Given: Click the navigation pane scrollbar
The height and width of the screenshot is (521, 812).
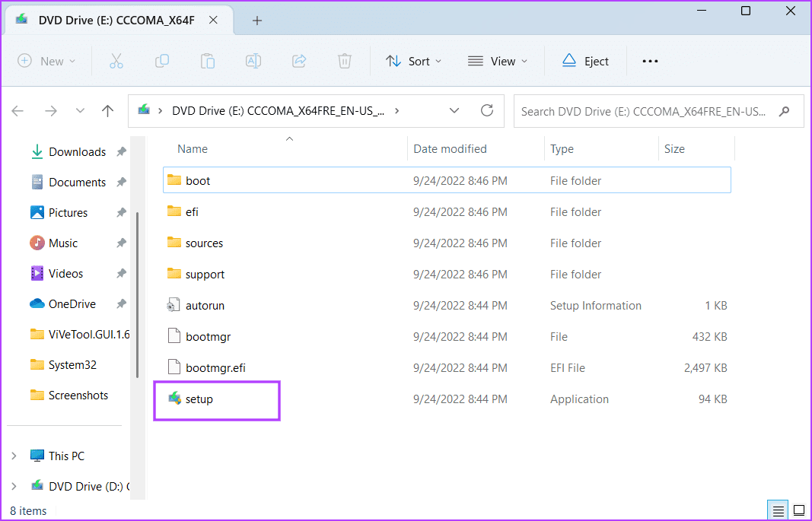Looking at the screenshot, I should pyautogui.click(x=137, y=295).
